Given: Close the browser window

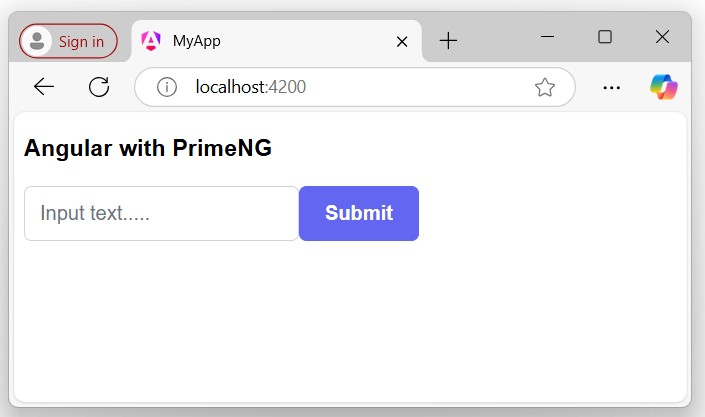Looking at the screenshot, I should click(x=661, y=37).
